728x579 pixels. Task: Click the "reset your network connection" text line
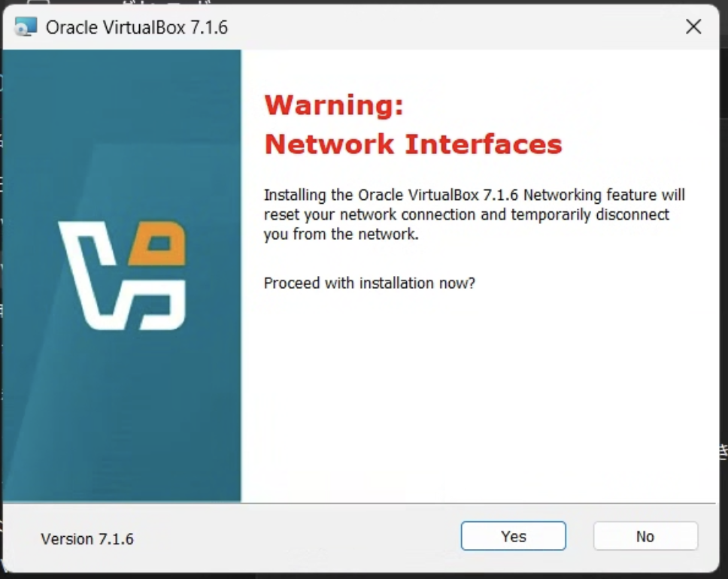pos(466,214)
